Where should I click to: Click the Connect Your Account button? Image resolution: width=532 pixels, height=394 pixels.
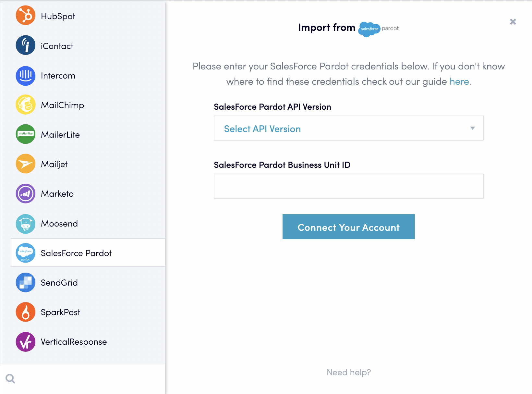[349, 227]
